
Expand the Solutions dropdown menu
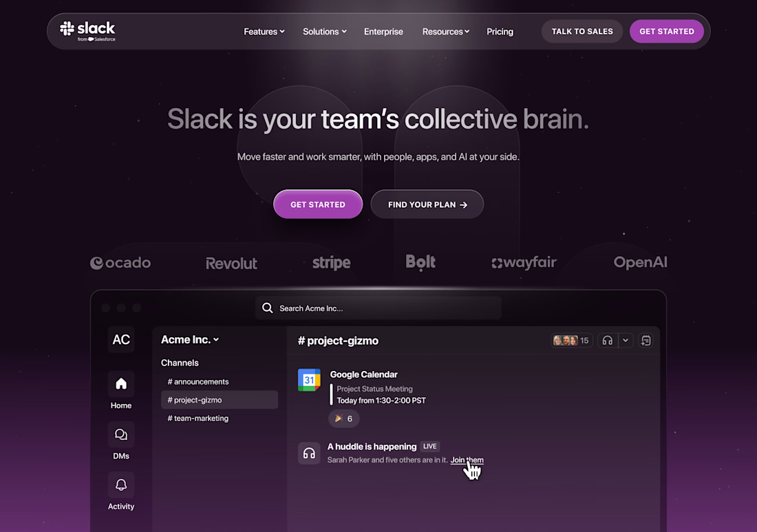324,32
